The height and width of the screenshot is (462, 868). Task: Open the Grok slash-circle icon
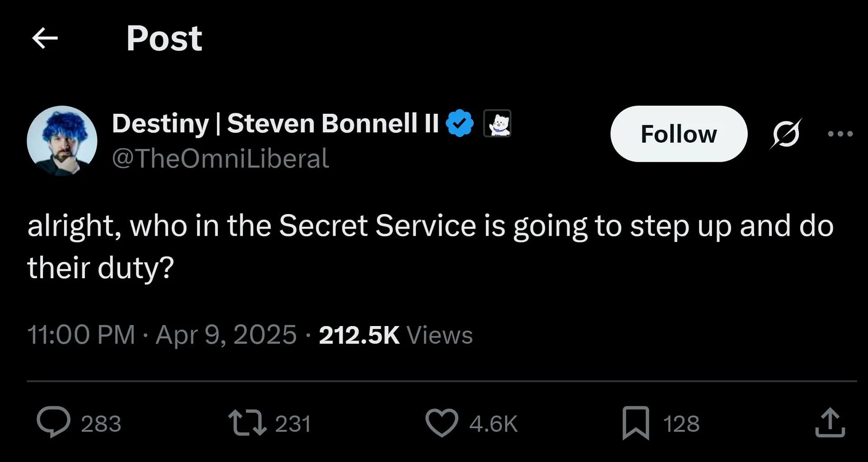[x=786, y=134]
